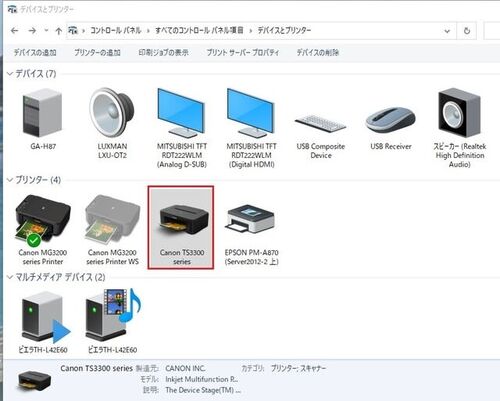Open the address bar history dropdown

point(447,31)
